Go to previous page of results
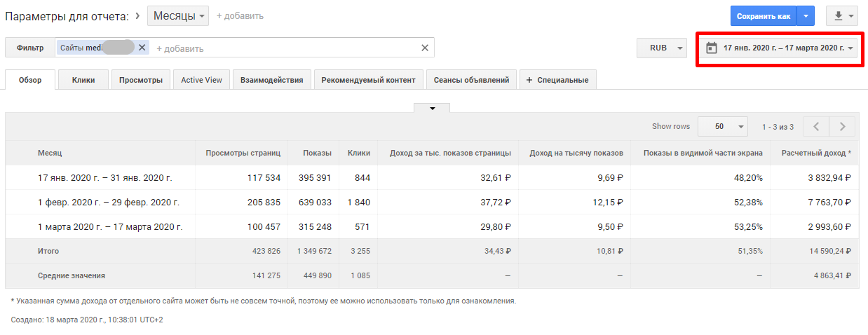The height and width of the screenshot is (335, 868). [815, 127]
